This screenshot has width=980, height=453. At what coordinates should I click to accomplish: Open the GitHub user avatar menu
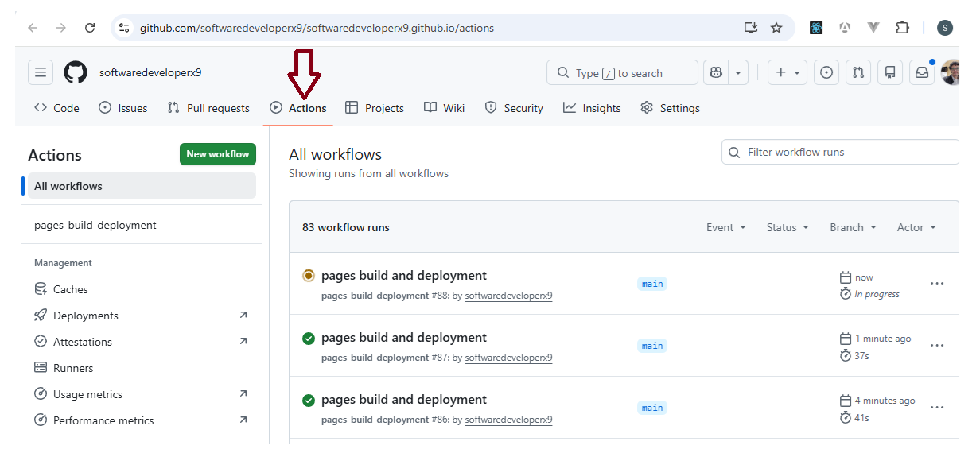951,72
